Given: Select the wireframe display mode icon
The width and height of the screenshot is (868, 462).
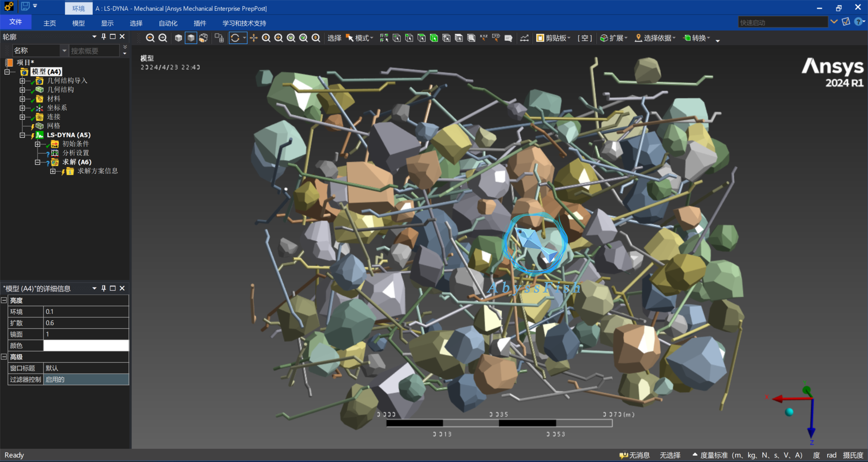Looking at the screenshot, I should coord(178,38).
